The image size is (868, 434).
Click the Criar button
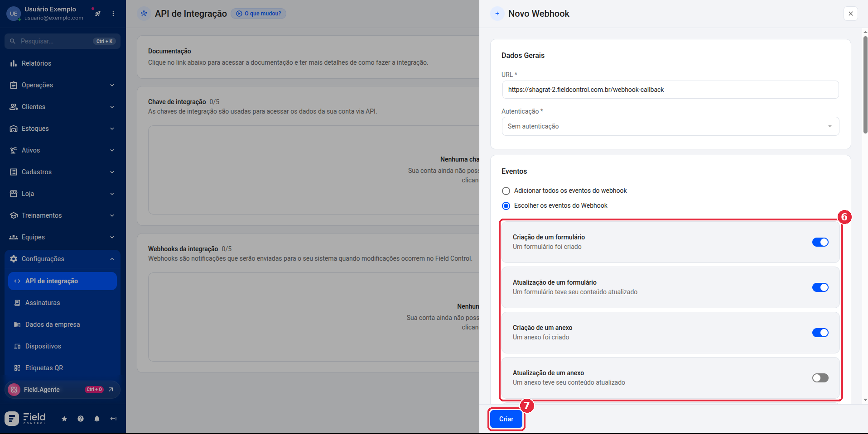pos(506,419)
